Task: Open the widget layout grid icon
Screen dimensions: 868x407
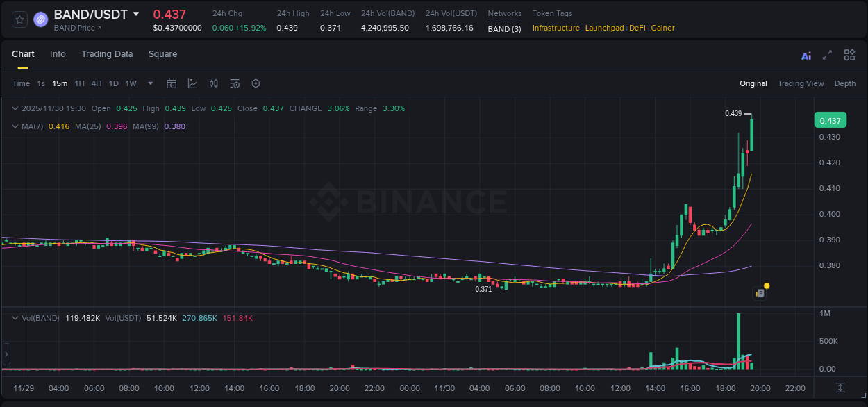Action: (849, 54)
